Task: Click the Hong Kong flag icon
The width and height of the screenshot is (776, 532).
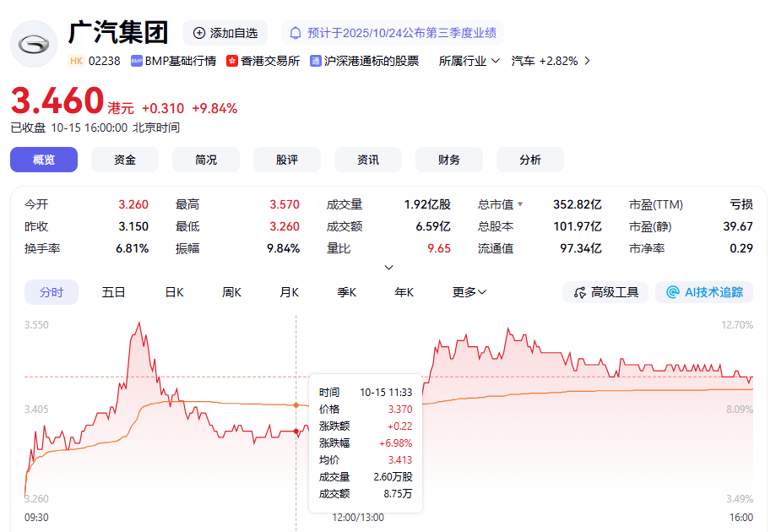Action: click(232, 61)
